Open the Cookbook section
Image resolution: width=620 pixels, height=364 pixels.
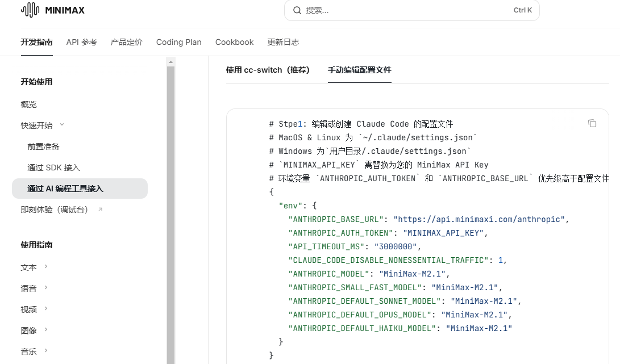[234, 42]
